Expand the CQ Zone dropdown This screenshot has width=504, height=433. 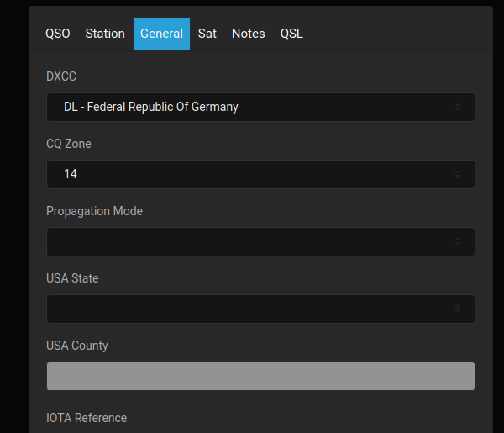260,174
